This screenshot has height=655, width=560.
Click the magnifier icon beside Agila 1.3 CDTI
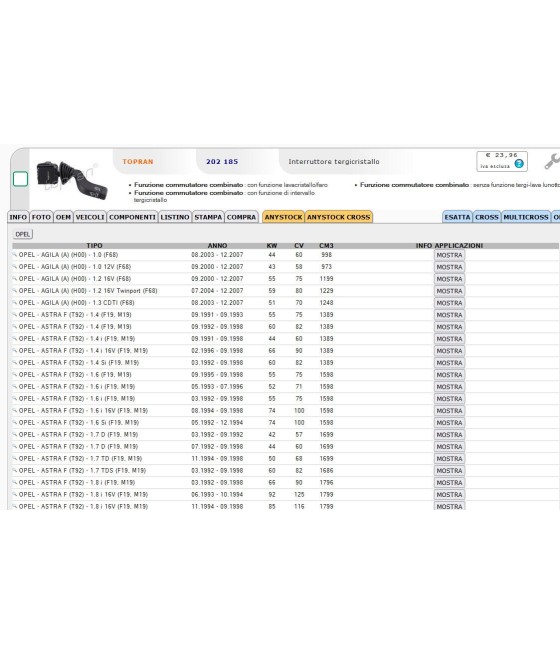tap(15, 302)
